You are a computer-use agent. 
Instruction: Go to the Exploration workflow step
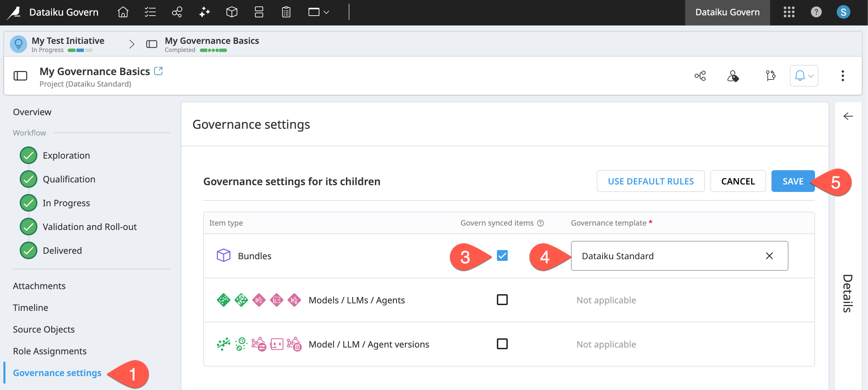click(66, 156)
